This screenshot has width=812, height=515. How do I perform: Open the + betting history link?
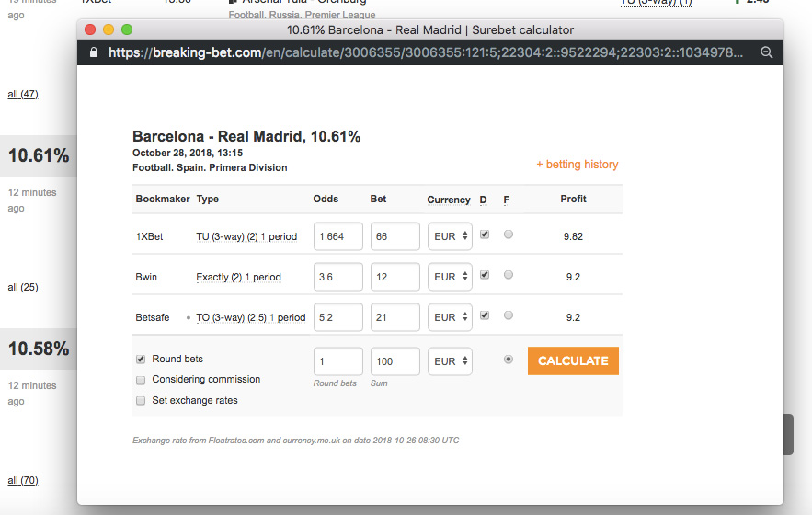pos(577,165)
